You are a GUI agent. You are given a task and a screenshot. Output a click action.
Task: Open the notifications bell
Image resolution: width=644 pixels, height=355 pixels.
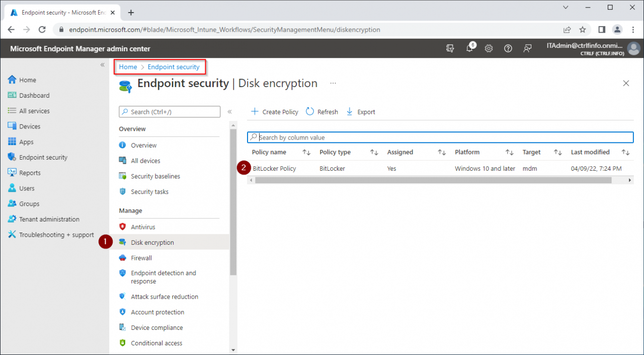(x=469, y=48)
